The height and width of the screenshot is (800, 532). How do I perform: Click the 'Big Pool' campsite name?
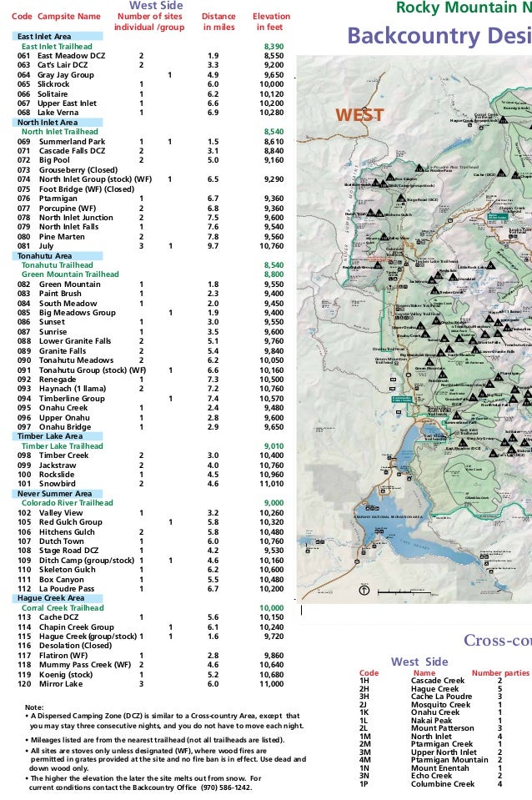54,159
